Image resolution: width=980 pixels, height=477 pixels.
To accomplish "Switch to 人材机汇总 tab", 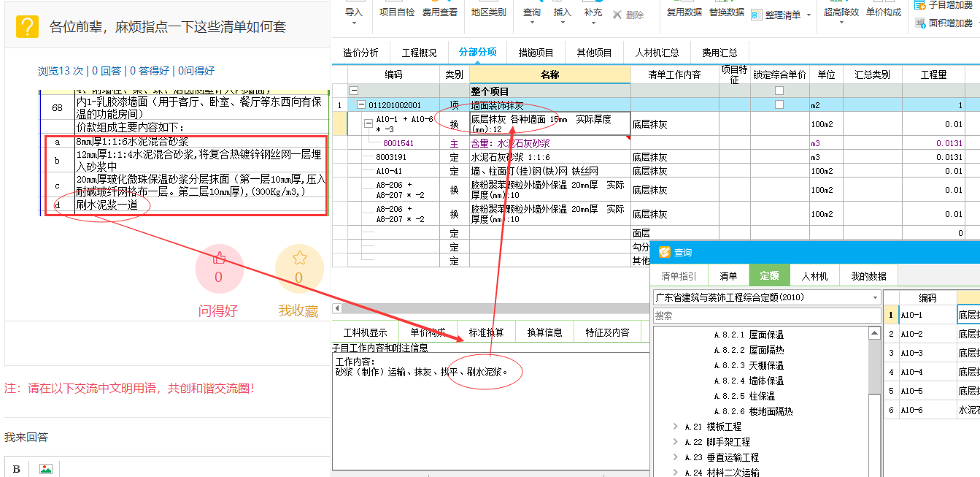I will coord(657,53).
